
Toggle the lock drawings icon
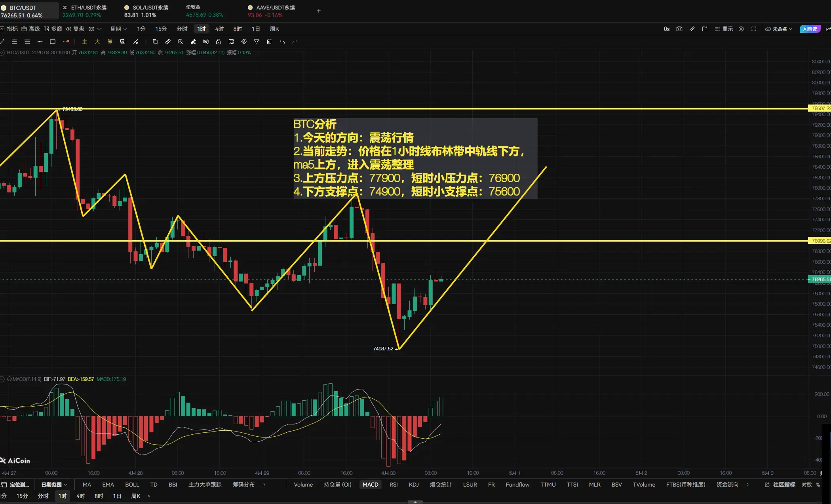(219, 42)
